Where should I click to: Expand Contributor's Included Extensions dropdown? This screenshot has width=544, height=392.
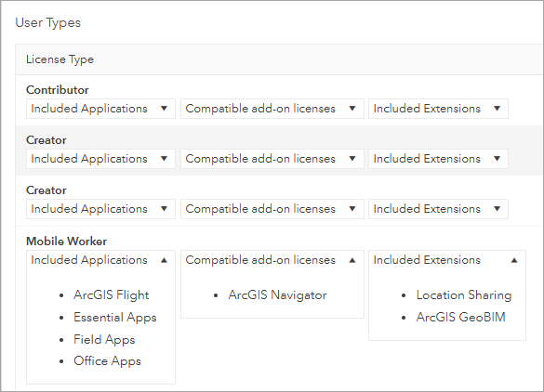438,109
